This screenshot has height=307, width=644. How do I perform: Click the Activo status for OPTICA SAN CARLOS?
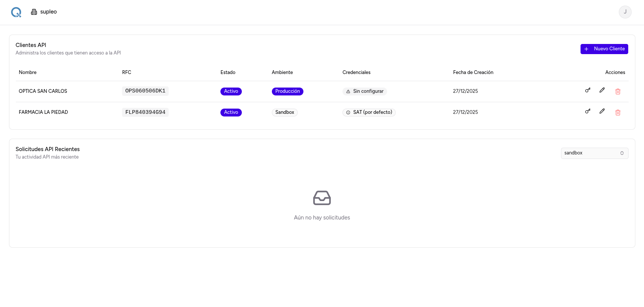tap(231, 91)
